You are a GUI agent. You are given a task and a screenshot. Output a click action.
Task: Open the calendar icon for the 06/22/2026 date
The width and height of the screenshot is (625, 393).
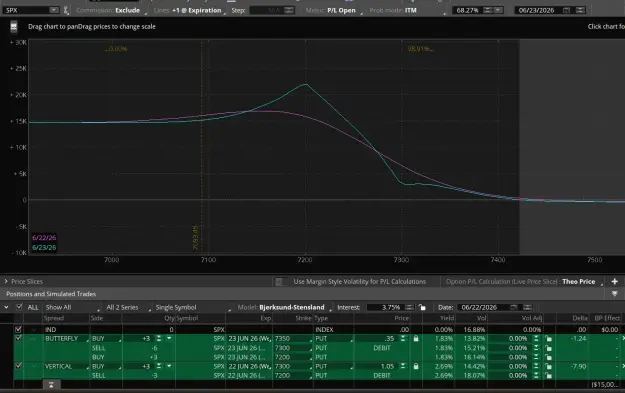click(x=514, y=307)
